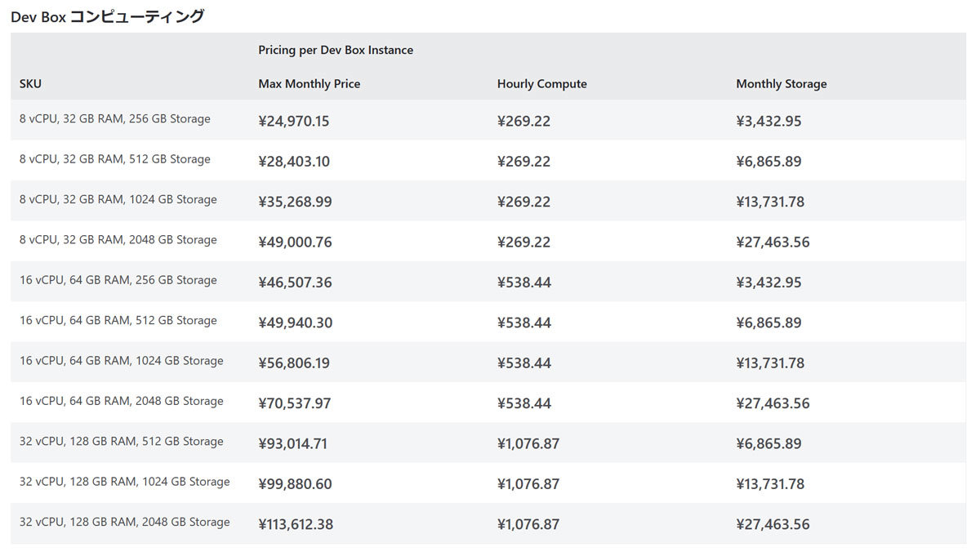The width and height of the screenshot is (980, 556).
Task: Click the ¥93,014.71 max monthly price
Action: coord(293,444)
